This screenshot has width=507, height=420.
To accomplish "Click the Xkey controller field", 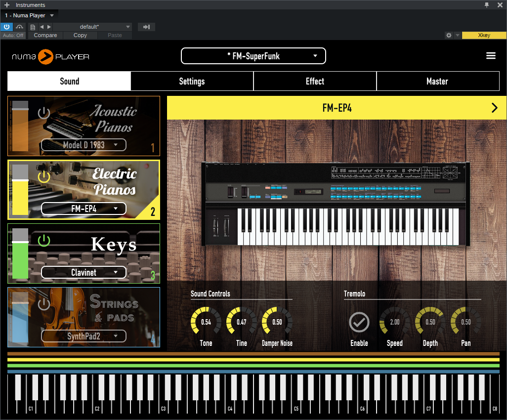I will tap(484, 35).
